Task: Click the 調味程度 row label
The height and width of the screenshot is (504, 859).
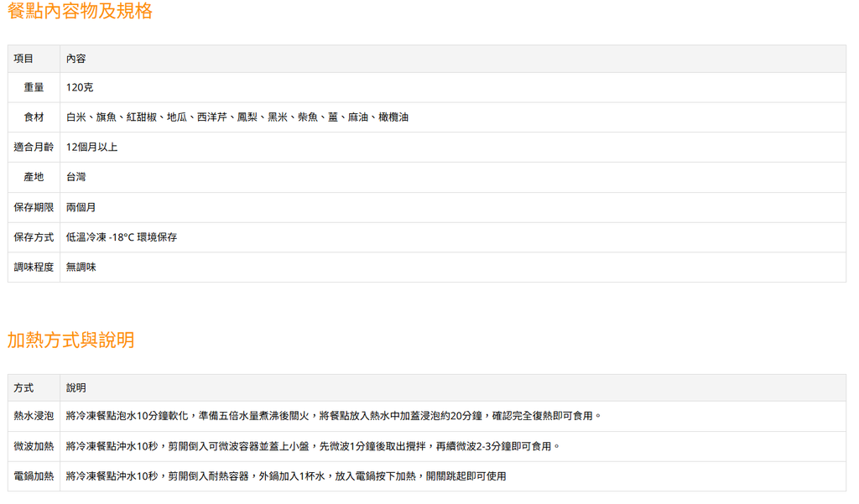Action: click(x=34, y=268)
